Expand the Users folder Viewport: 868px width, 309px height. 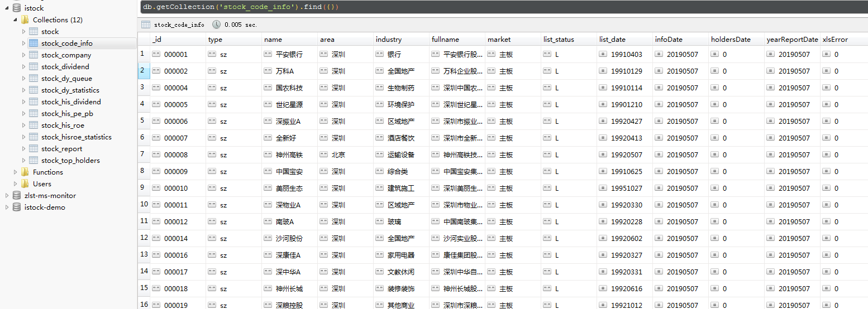tap(16, 184)
